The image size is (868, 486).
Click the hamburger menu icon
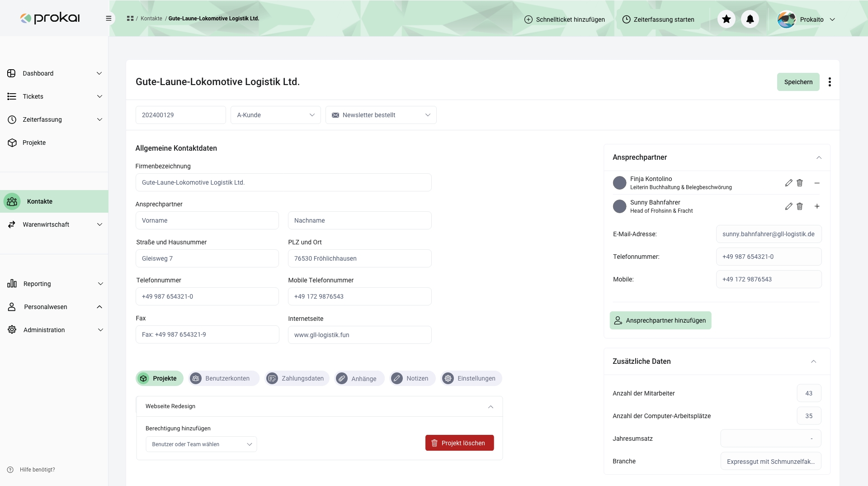pos(108,19)
